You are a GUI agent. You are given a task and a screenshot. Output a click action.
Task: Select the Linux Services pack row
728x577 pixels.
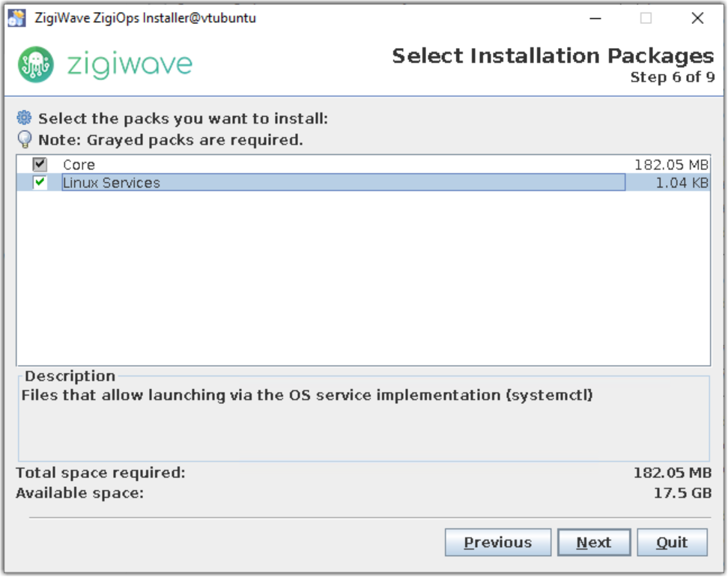coord(112,183)
